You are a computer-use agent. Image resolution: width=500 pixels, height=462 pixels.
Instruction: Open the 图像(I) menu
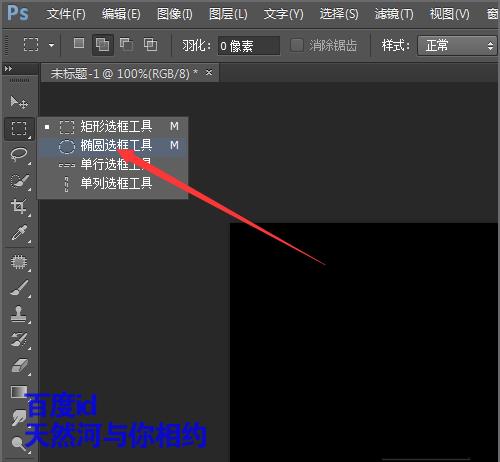[x=175, y=14]
